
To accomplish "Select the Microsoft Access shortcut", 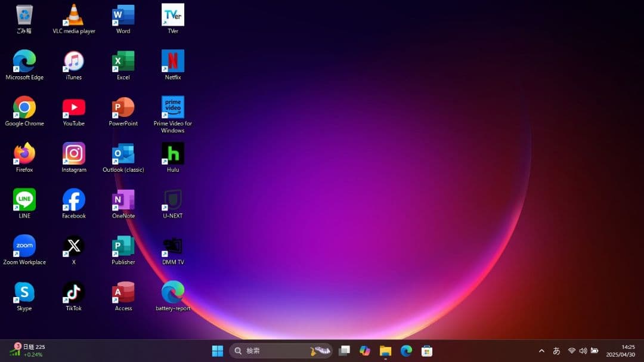I will pos(123,293).
